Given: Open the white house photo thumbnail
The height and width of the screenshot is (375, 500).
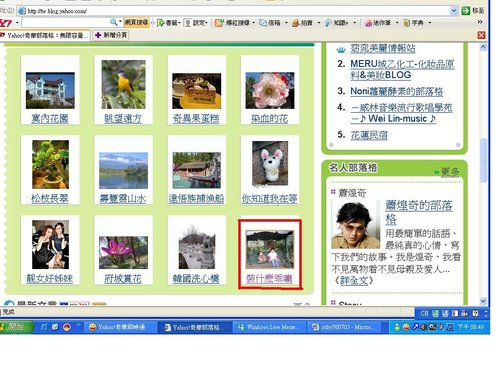Looking at the screenshot, I should [x=50, y=90].
